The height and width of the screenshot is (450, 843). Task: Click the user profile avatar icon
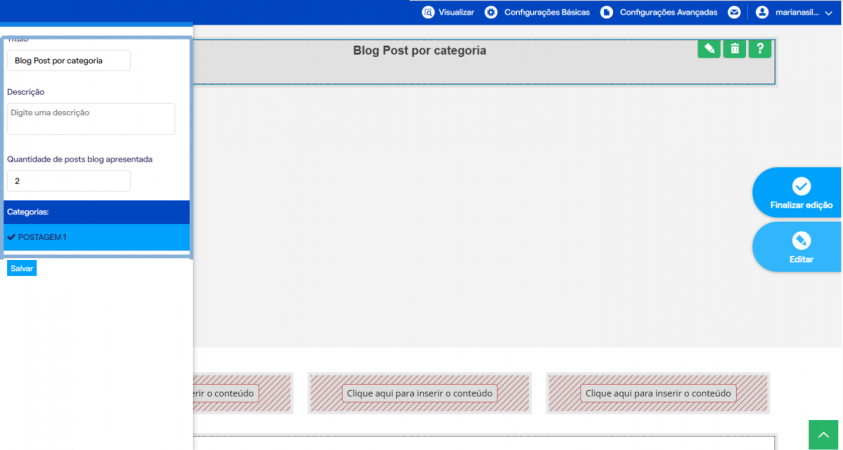[762, 12]
